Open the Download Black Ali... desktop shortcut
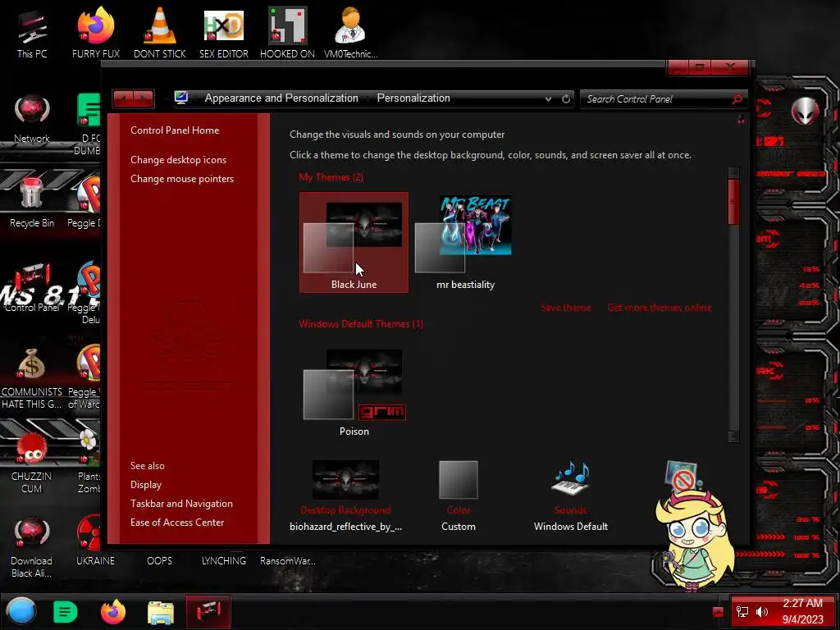This screenshot has height=630, width=840. pos(32,547)
